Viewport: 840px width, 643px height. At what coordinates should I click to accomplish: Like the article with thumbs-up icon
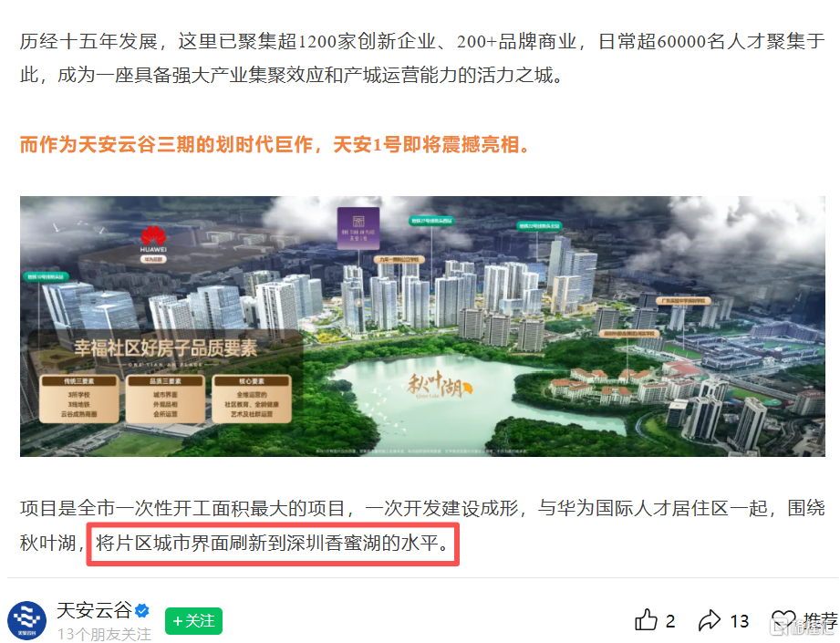(646, 620)
